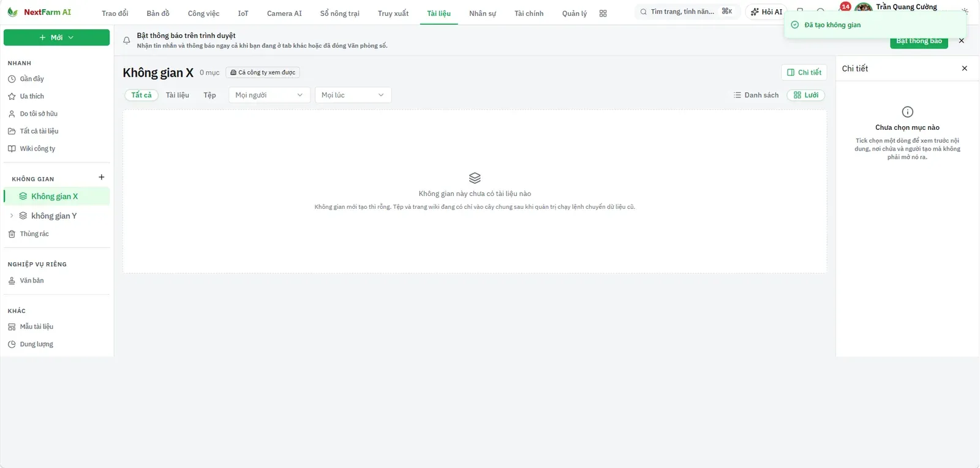Screen dimensions: 980x468
Task: Open the Quản lý menu
Action: point(575,13)
